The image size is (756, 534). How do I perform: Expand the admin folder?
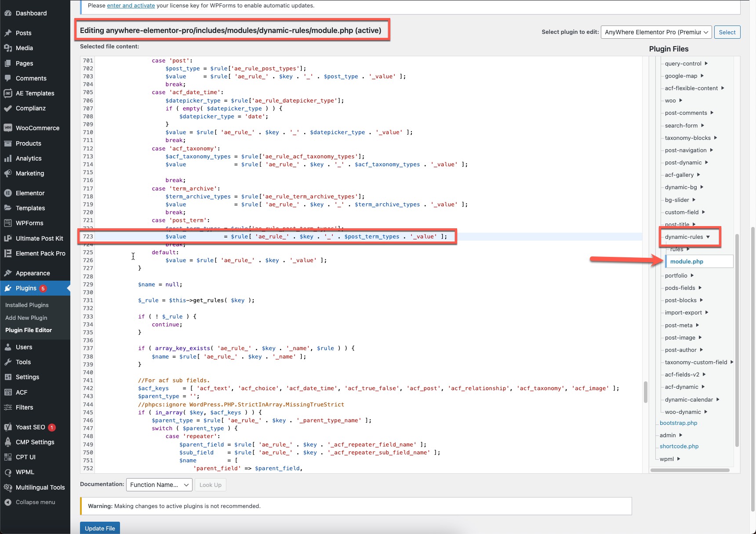pyautogui.click(x=681, y=435)
